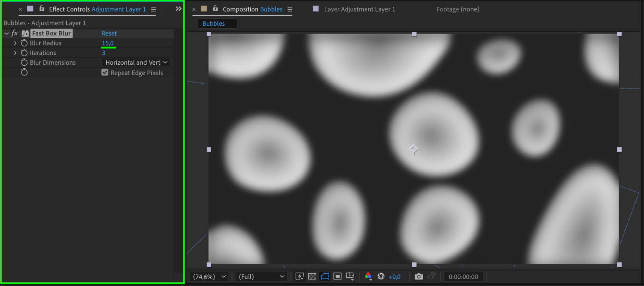
Task: Open the magnification ratio dropdown (74,6%)
Action: (x=209, y=276)
